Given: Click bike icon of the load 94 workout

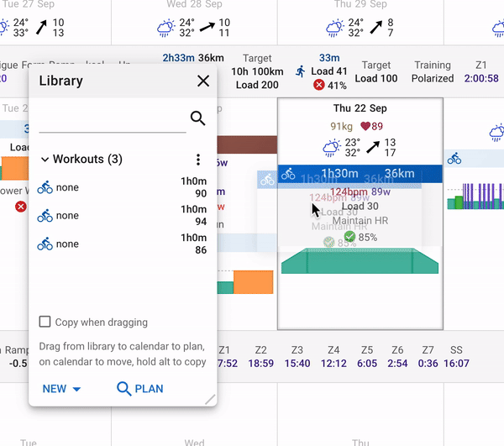Looking at the screenshot, I should pos(45,215).
